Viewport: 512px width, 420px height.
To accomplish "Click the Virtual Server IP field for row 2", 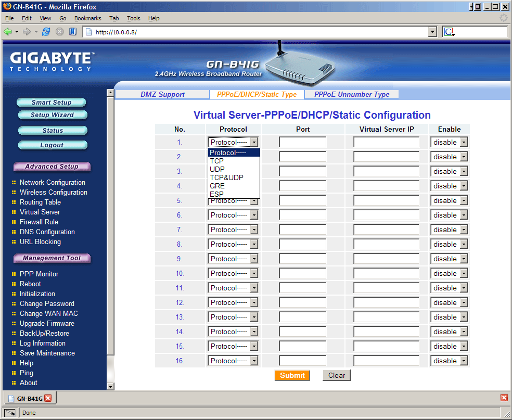I will pos(386,157).
